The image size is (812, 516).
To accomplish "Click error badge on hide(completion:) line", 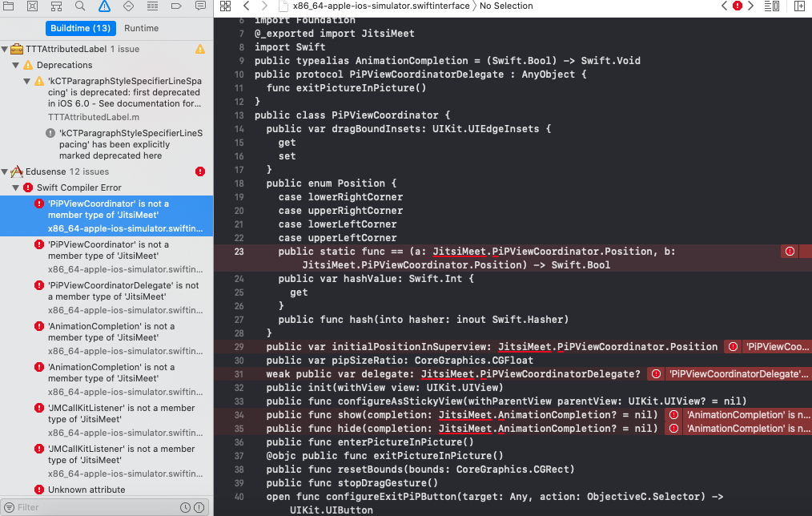I will tap(673, 429).
